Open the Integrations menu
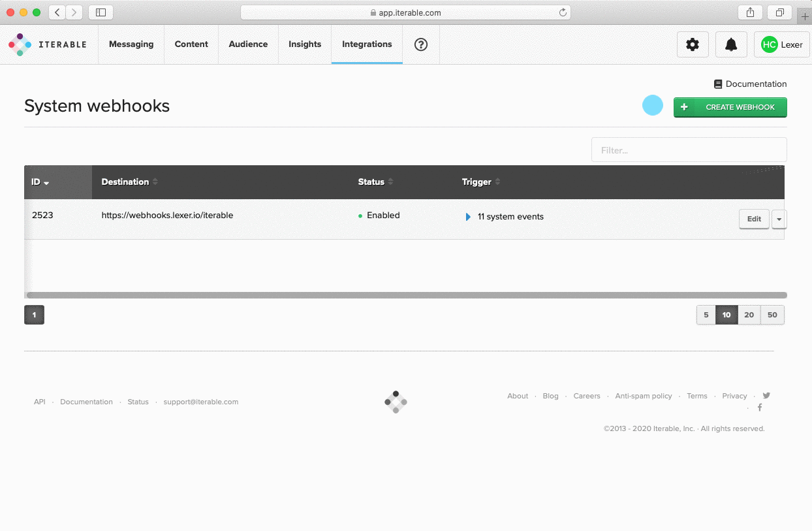 click(x=367, y=44)
